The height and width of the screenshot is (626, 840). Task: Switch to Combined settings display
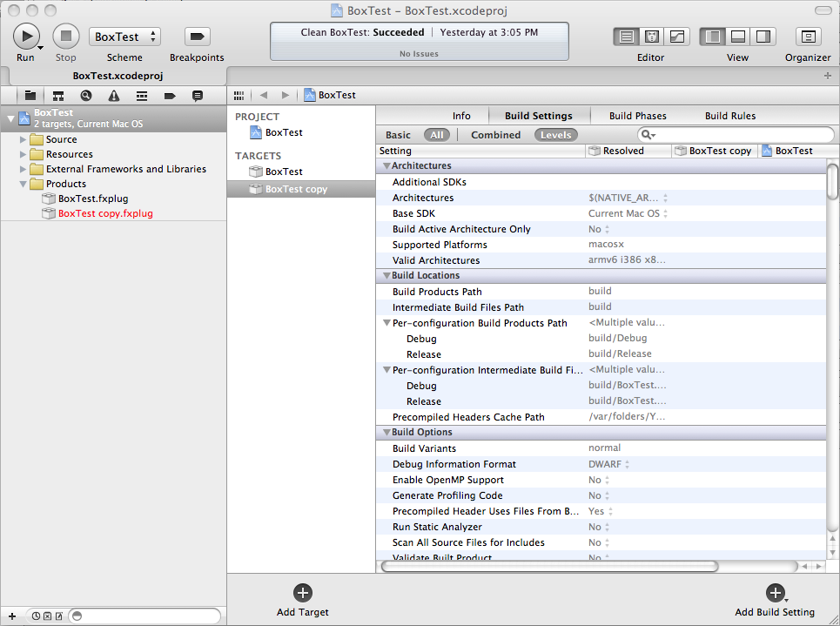point(495,135)
